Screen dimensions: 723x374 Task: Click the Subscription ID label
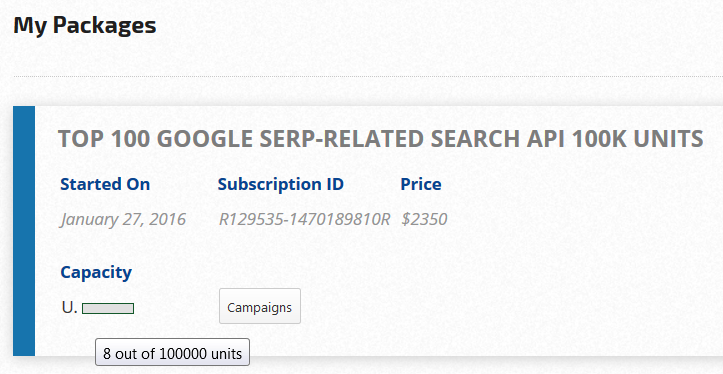pyautogui.click(x=281, y=184)
